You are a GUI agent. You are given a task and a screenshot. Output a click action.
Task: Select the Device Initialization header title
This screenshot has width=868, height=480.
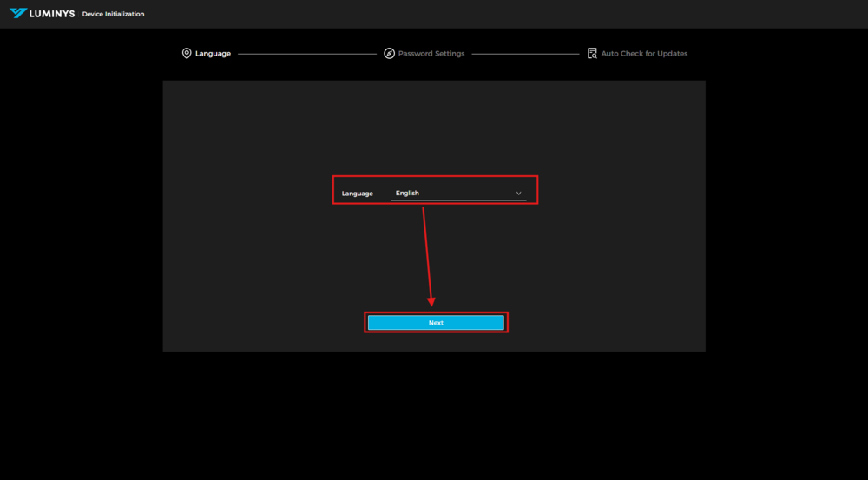[113, 15]
